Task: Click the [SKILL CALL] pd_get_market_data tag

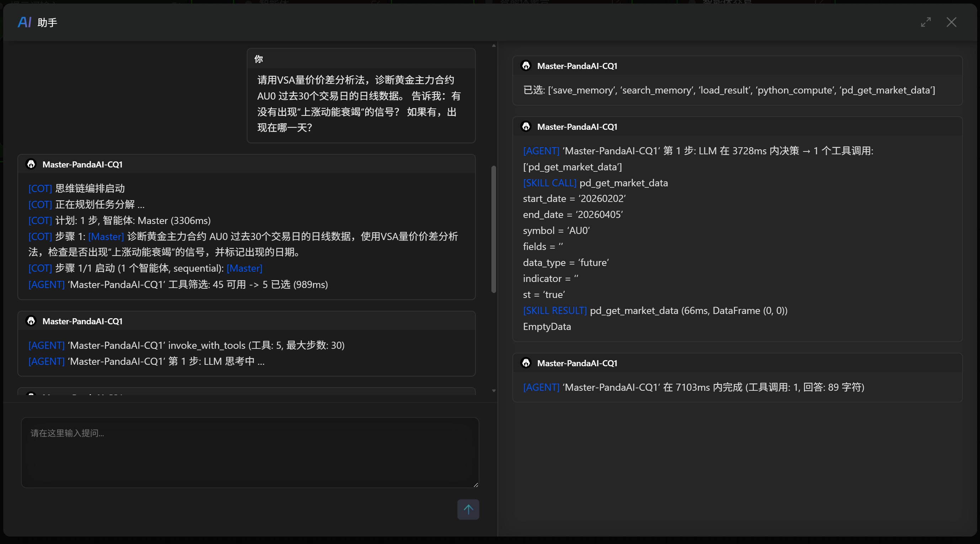Action: 549,183
